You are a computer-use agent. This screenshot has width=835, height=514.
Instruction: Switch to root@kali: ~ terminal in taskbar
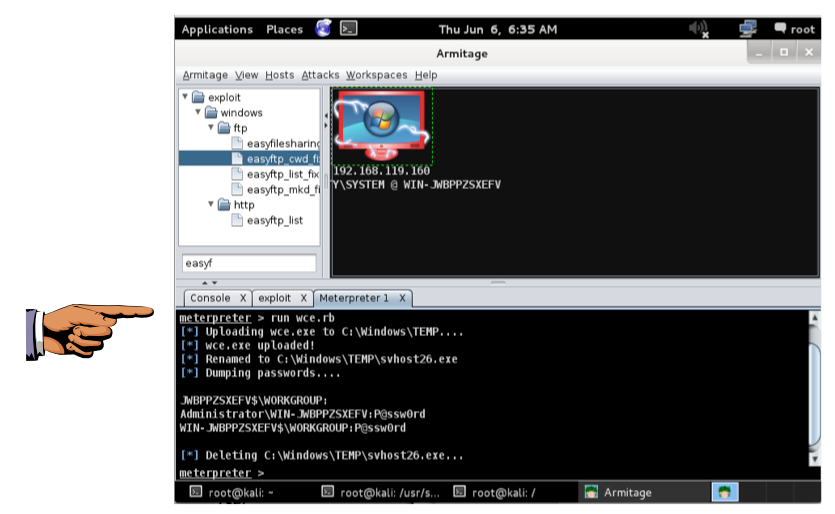[x=232, y=493]
